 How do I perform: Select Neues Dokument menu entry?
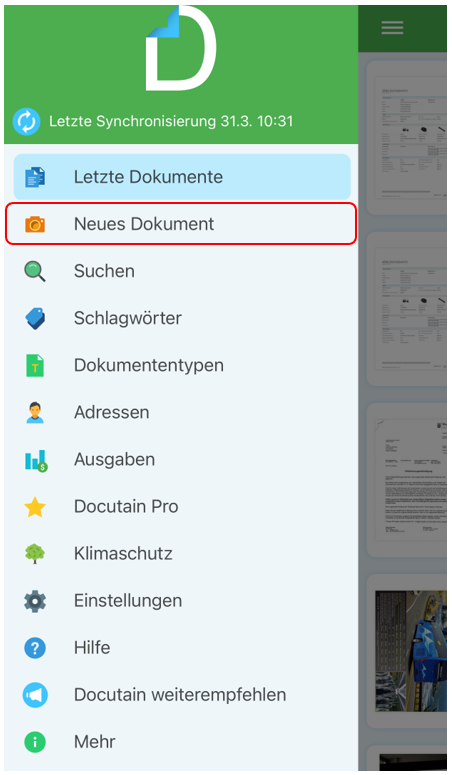181,224
